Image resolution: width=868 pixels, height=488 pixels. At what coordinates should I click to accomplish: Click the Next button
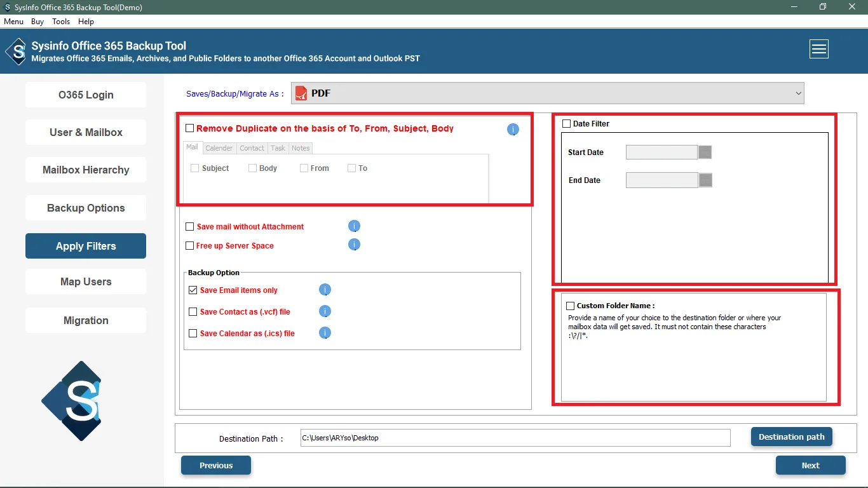coord(810,465)
